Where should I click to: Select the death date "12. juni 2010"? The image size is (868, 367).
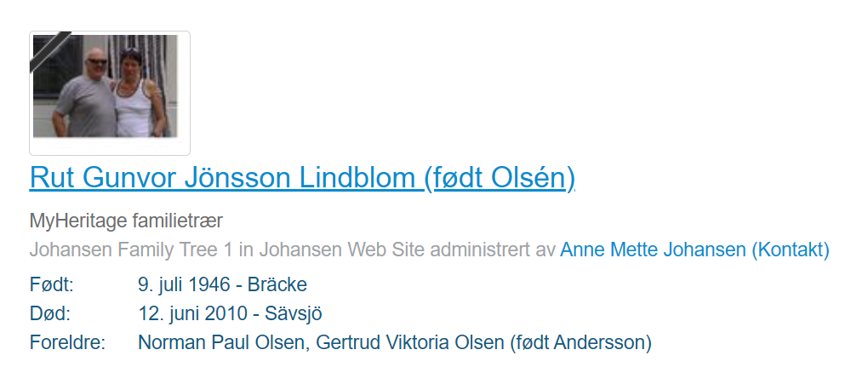tap(190, 313)
